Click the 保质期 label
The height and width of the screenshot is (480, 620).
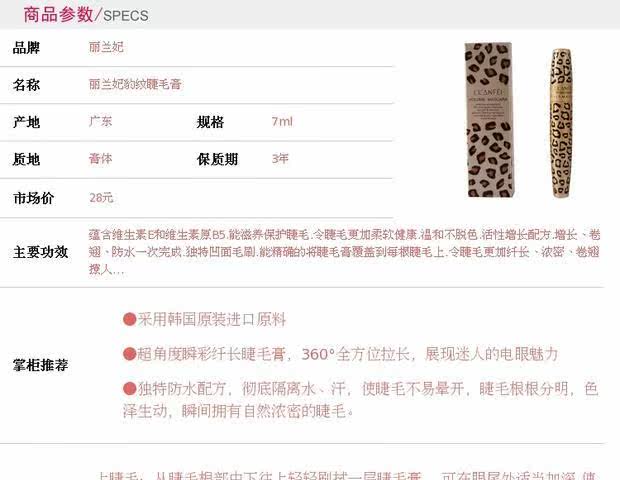tap(217, 159)
